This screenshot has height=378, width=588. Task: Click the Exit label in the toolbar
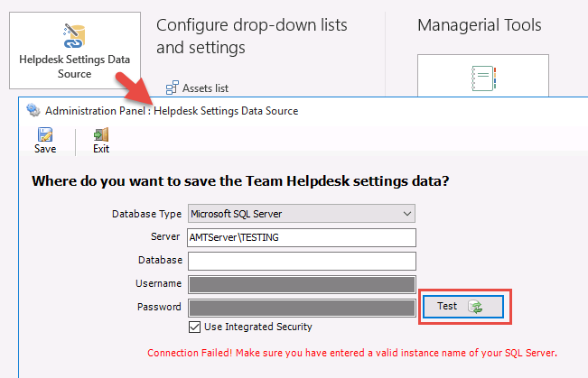click(101, 149)
